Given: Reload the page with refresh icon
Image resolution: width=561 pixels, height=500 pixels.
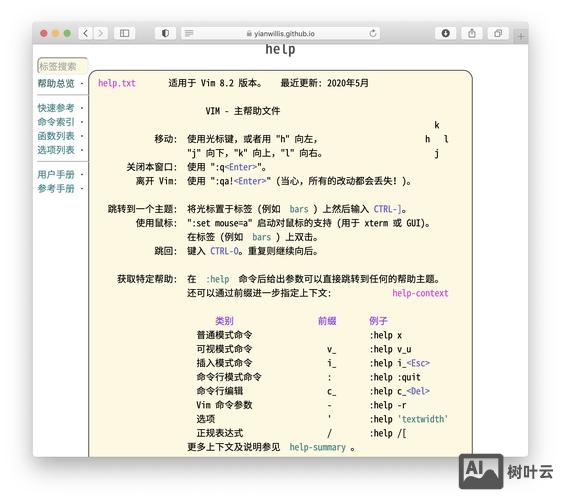Looking at the screenshot, I should click(x=373, y=34).
